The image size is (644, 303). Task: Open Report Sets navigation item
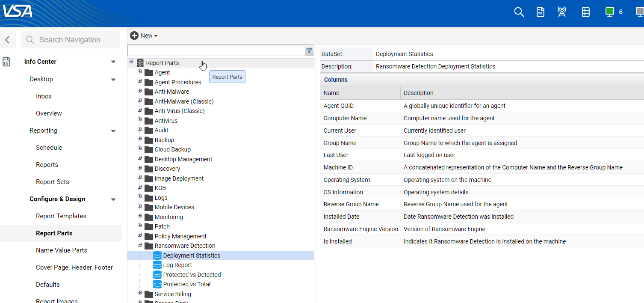(x=53, y=182)
